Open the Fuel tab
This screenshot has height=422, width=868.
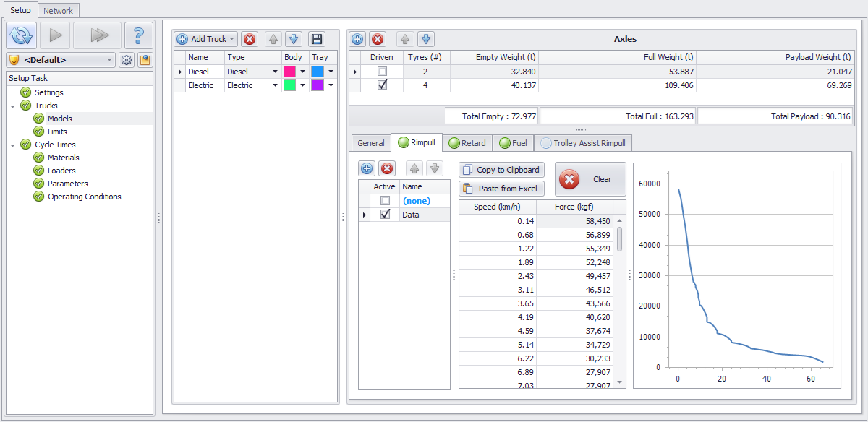coord(513,143)
